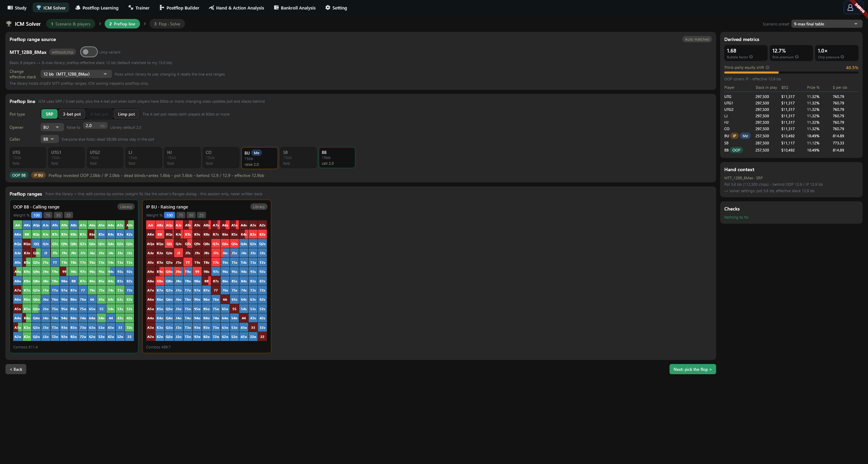The width and height of the screenshot is (868, 464).
Task: Open the Study tab
Action: click(x=17, y=8)
